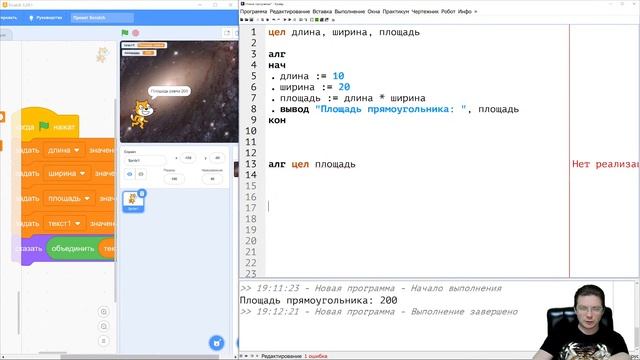Click the Open file icon in Kumir toolbar
Image resolution: width=640 pixels, height=360 pixels.
[247, 20]
